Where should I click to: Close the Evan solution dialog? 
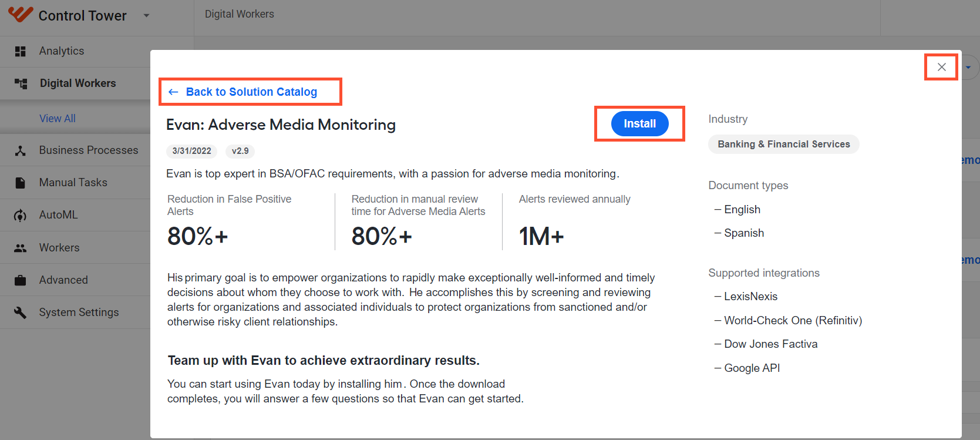coord(942,67)
